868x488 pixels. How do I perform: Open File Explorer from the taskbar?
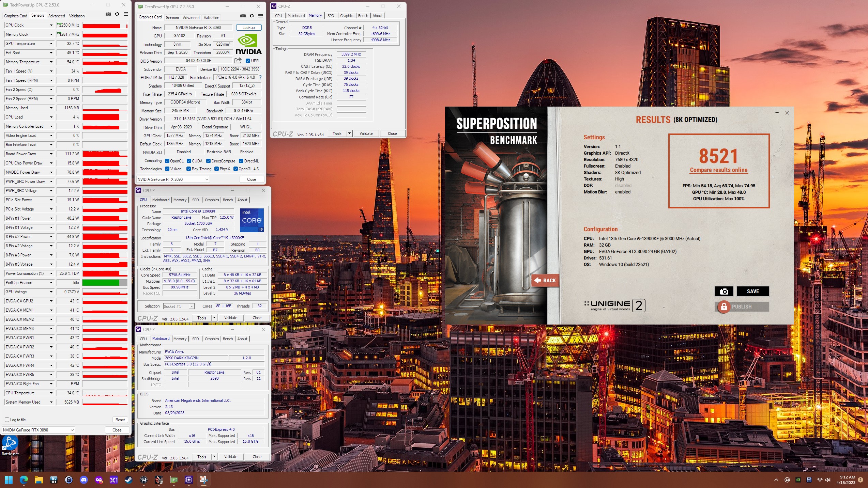click(x=39, y=480)
